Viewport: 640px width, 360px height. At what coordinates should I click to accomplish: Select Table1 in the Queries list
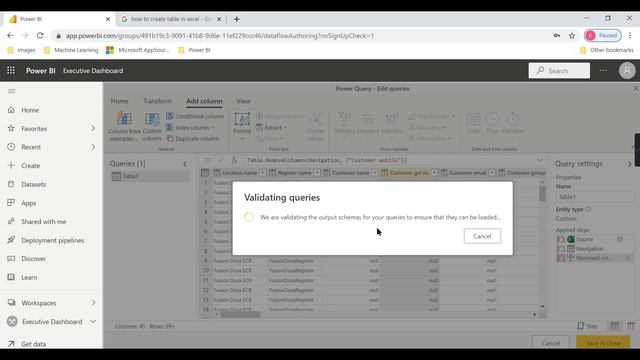[x=149, y=176]
